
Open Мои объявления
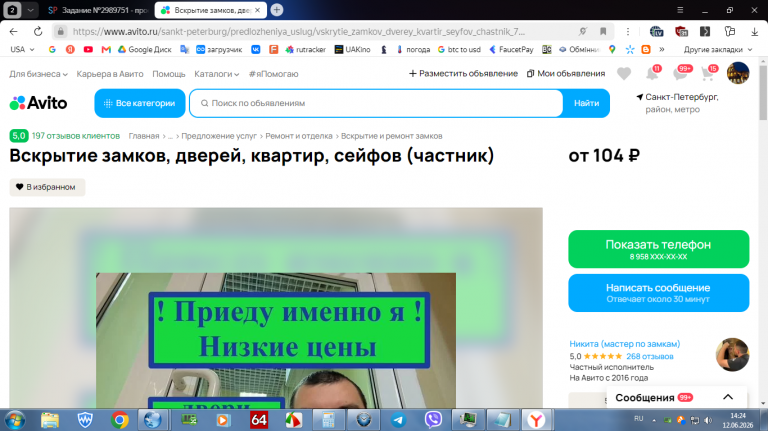click(566, 73)
